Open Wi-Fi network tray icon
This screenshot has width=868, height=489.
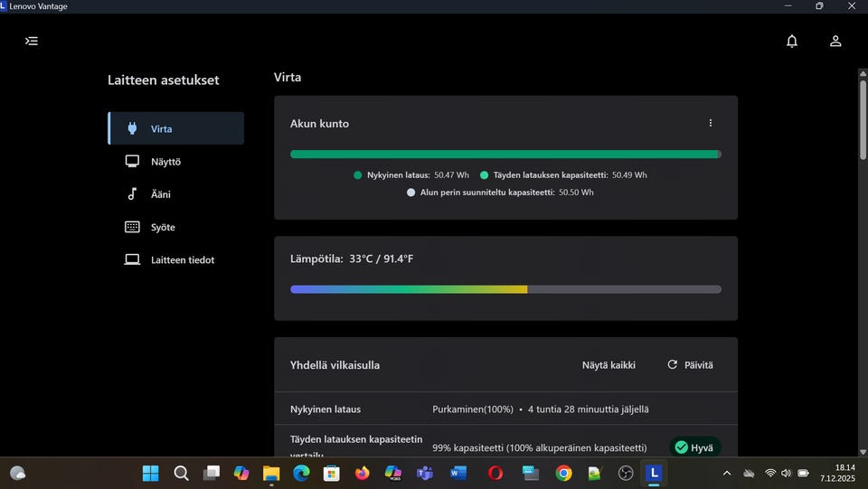(770, 474)
